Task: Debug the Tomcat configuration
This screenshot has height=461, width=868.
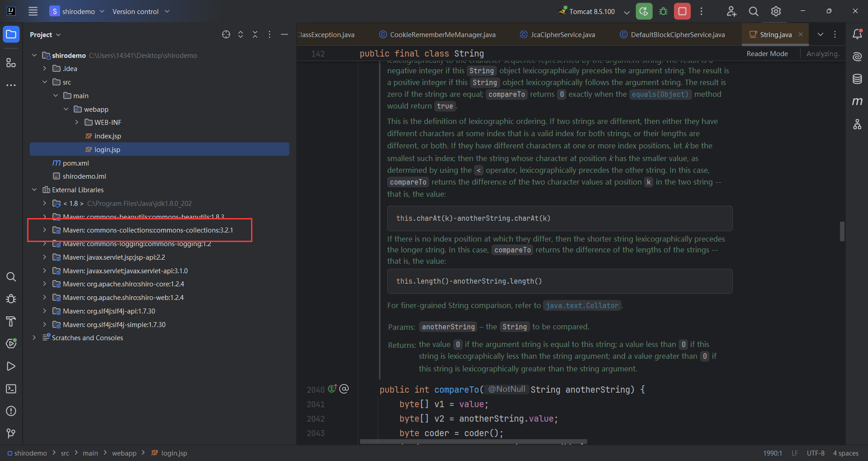Action: pos(664,11)
